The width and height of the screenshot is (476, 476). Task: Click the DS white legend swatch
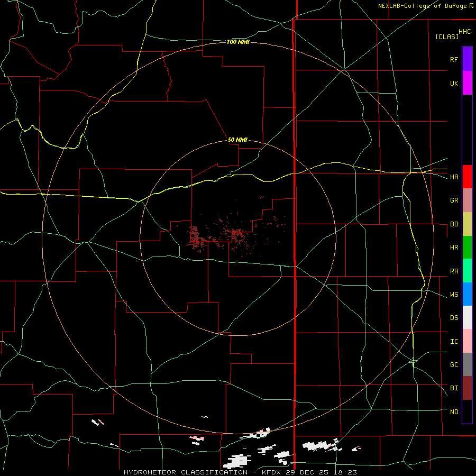pos(467,317)
